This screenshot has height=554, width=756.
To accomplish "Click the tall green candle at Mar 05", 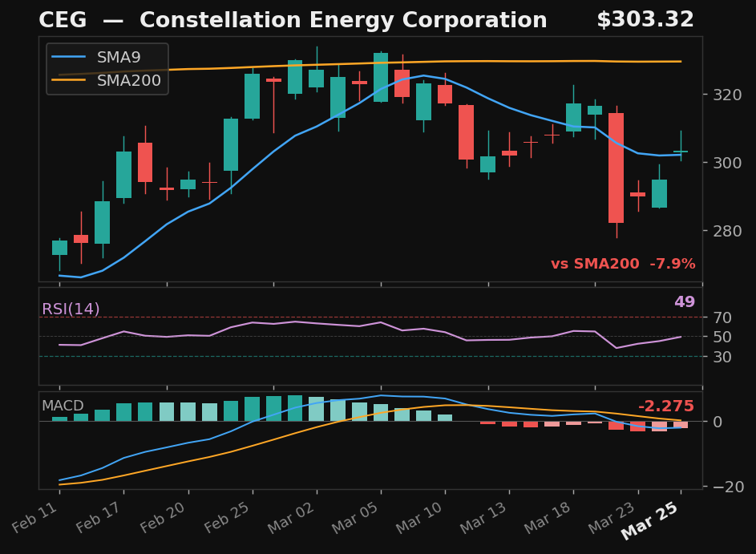I will (x=381, y=77).
